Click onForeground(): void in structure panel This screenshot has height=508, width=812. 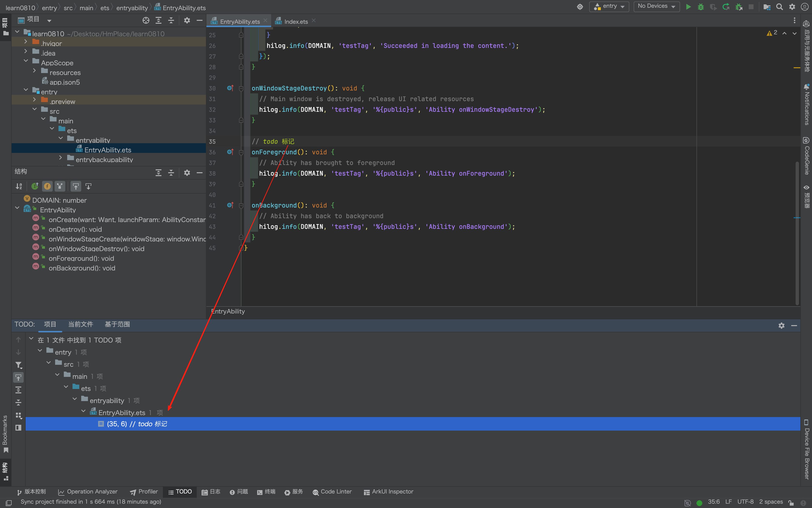[x=81, y=258]
